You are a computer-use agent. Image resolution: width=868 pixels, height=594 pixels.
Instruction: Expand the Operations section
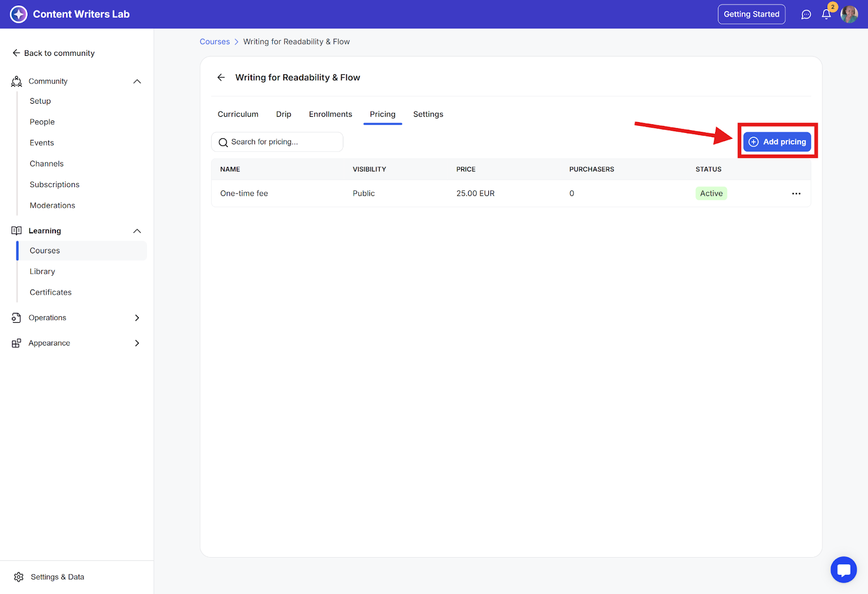click(137, 318)
